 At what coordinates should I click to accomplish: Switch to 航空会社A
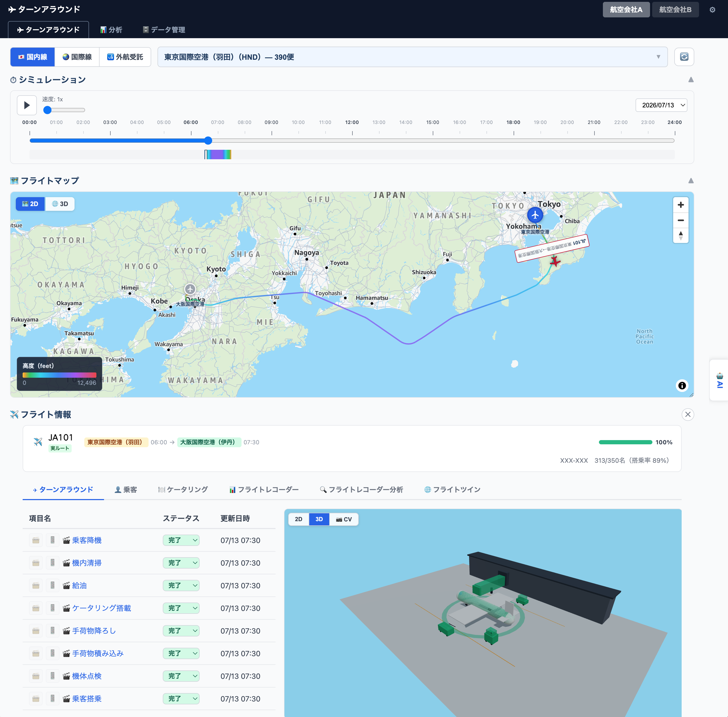[x=626, y=9]
